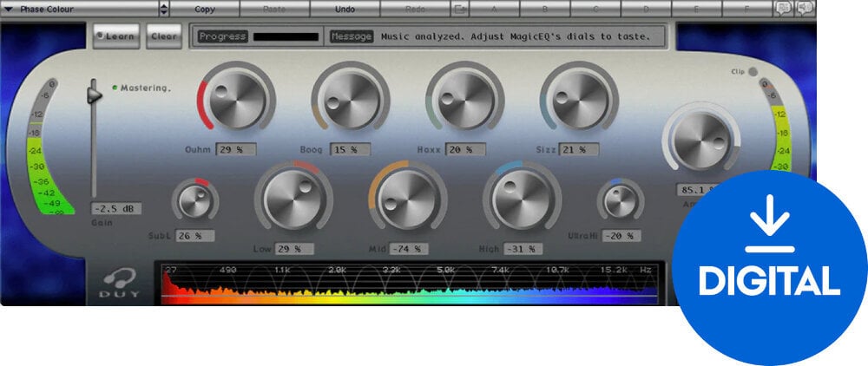Click the Undo button
Screen dimensions: 868x366
point(345,9)
